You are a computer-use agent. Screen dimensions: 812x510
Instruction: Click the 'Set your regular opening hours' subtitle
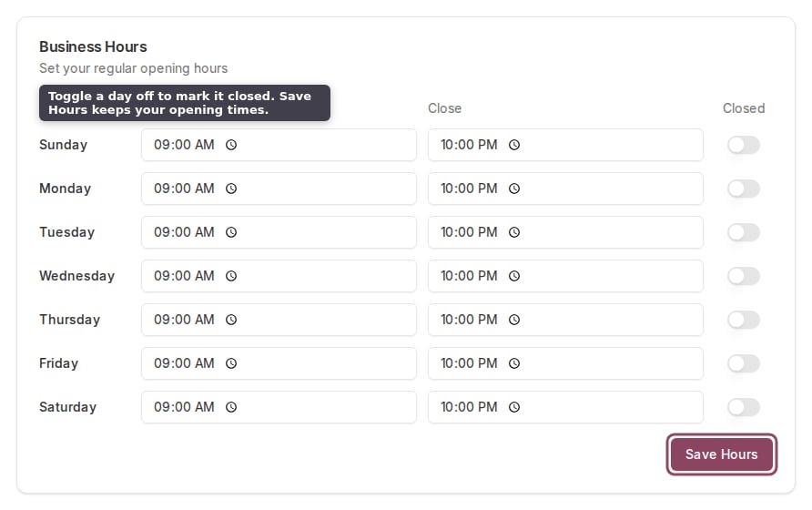[x=134, y=68]
